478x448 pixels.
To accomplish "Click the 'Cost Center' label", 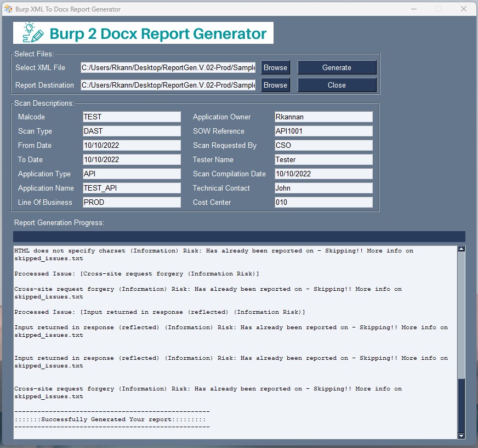I will tap(212, 202).
